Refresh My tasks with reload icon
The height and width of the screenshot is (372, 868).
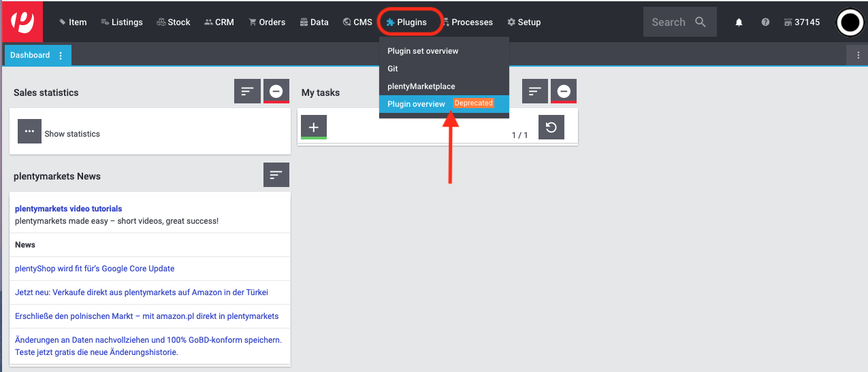pos(551,127)
